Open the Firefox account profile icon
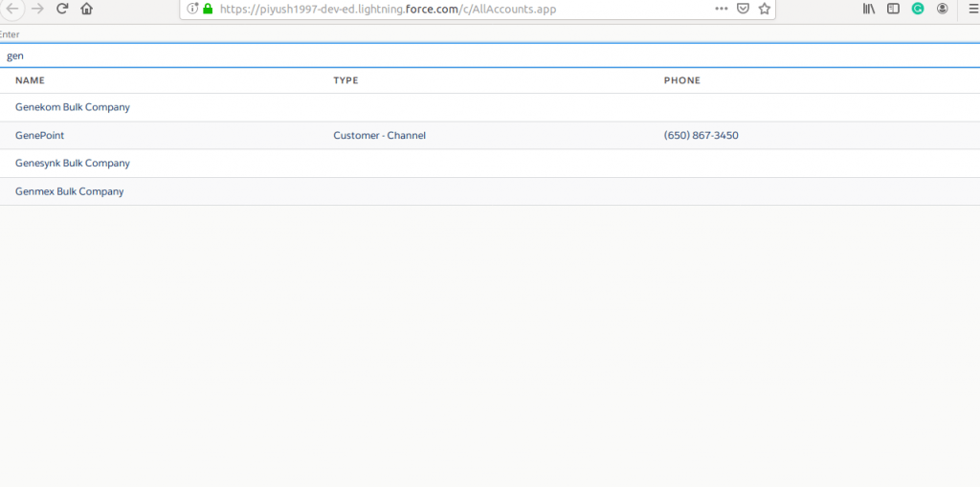Screen dimensions: 980x487 click(x=943, y=9)
